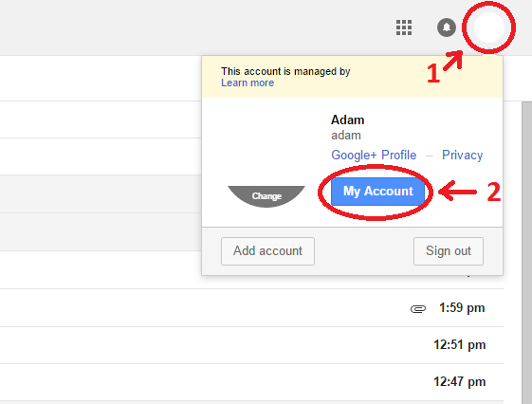Open the Learn more link
Image resolution: width=532 pixels, height=404 pixels.
248,83
